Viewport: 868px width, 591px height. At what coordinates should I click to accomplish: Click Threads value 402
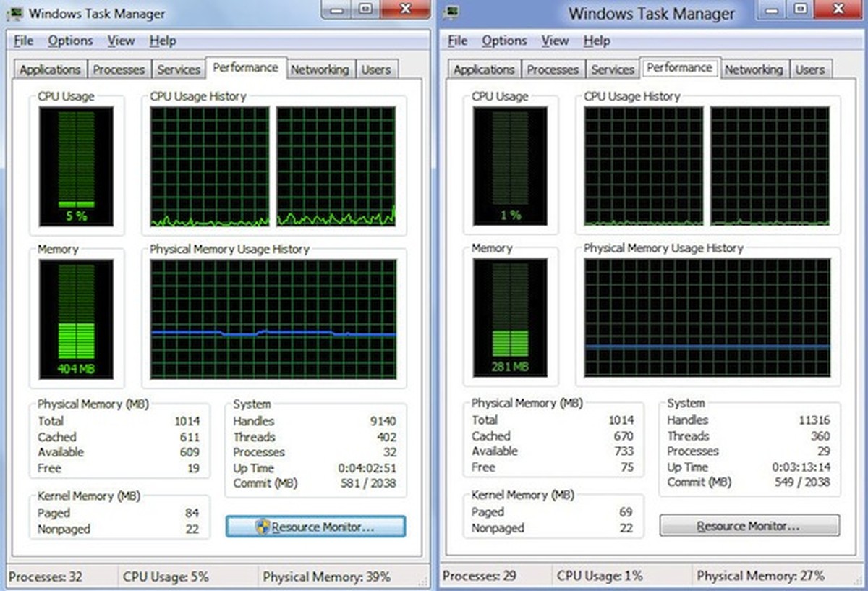[x=386, y=437]
